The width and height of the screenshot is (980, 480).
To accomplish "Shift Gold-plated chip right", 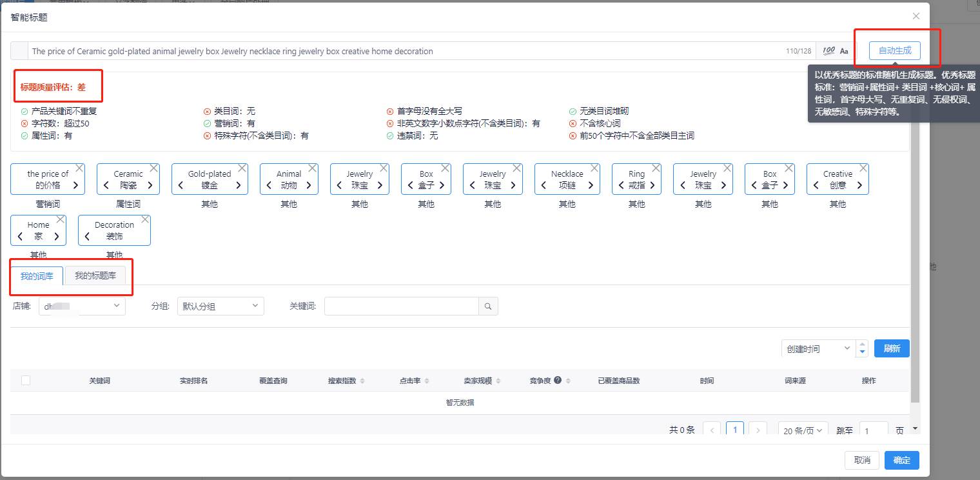I will point(239,185).
